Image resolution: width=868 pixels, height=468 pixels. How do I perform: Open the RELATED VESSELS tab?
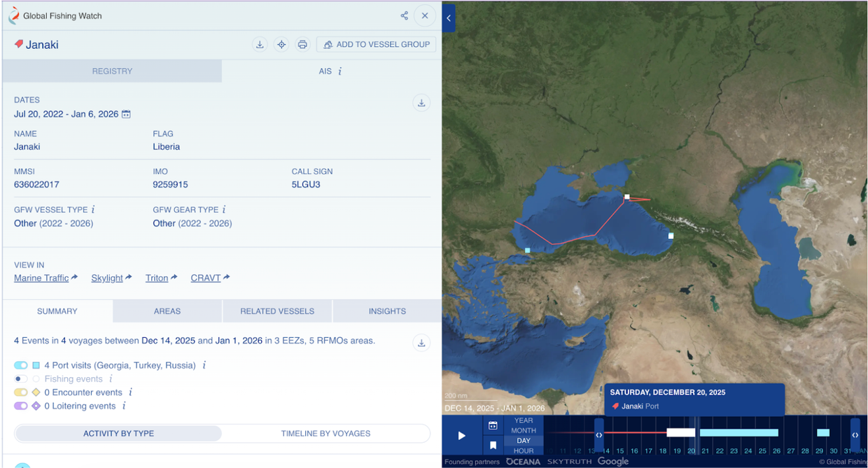(277, 311)
